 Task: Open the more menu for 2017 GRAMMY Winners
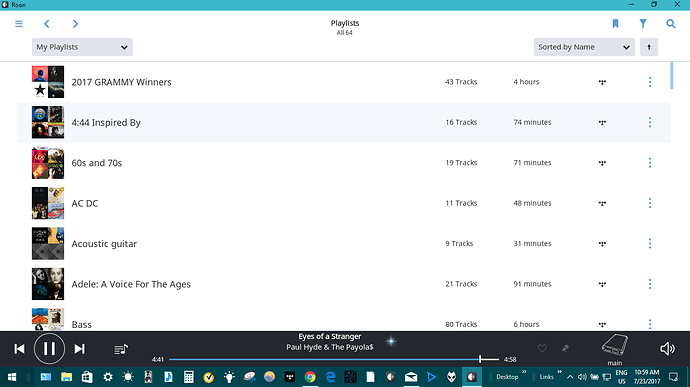click(650, 82)
